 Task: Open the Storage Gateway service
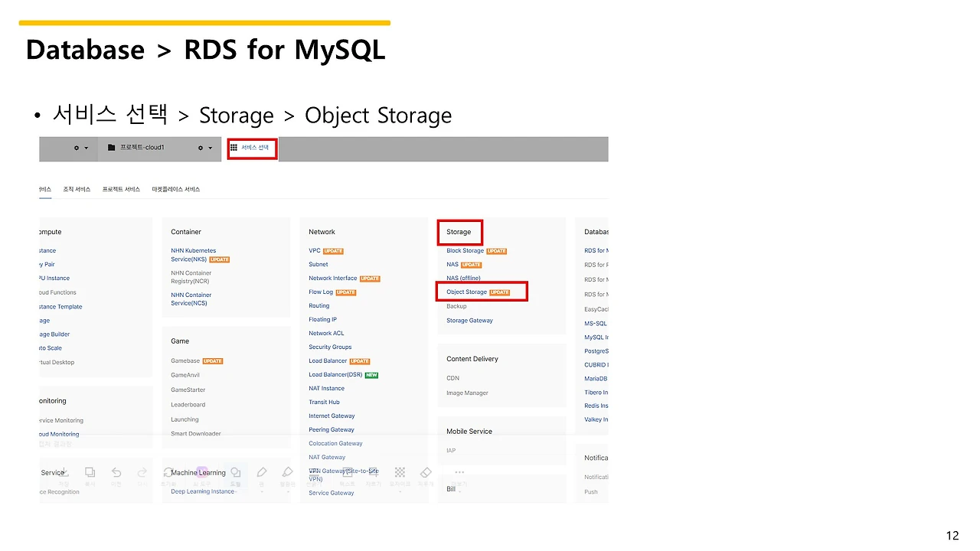pyautogui.click(x=469, y=320)
